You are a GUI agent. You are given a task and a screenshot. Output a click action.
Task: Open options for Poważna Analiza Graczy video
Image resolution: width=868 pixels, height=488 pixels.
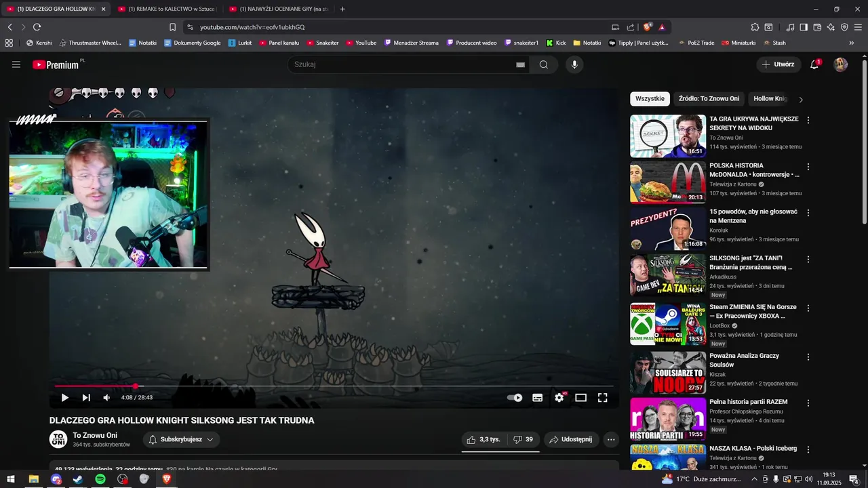pos(808,357)
